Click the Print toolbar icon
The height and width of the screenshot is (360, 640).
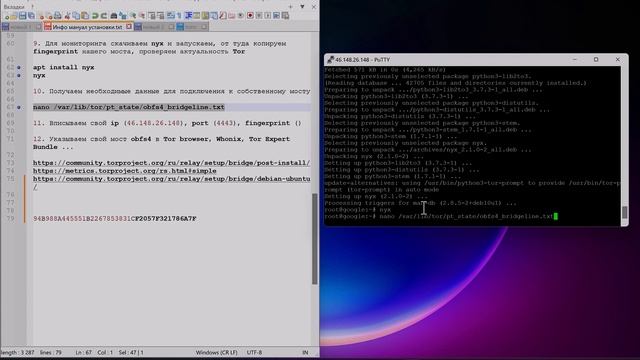pos(58,16)
